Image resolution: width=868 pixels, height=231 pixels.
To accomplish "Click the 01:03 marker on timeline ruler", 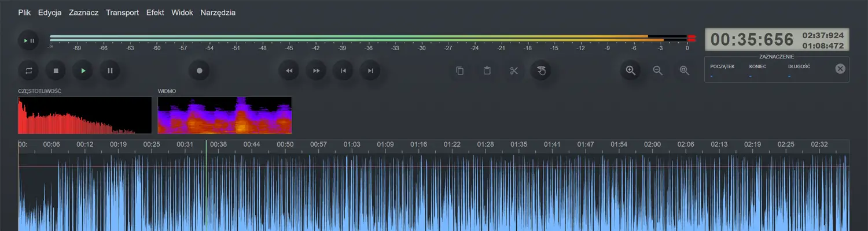I will click(352, 144).
